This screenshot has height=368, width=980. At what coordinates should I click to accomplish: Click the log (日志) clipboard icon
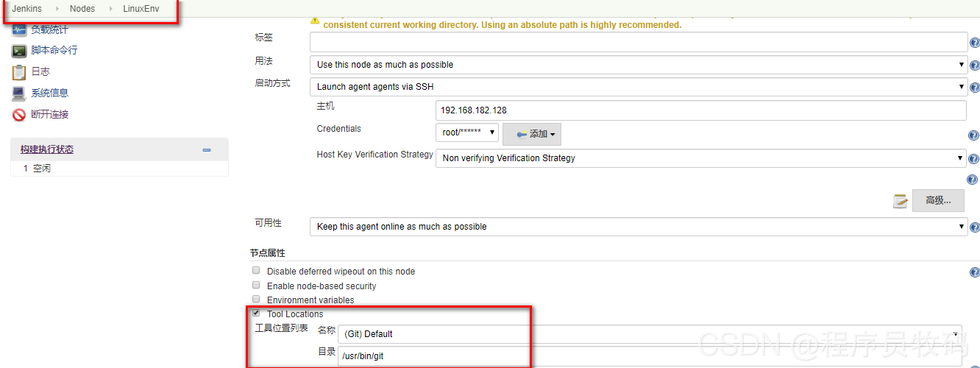point(19,72)
